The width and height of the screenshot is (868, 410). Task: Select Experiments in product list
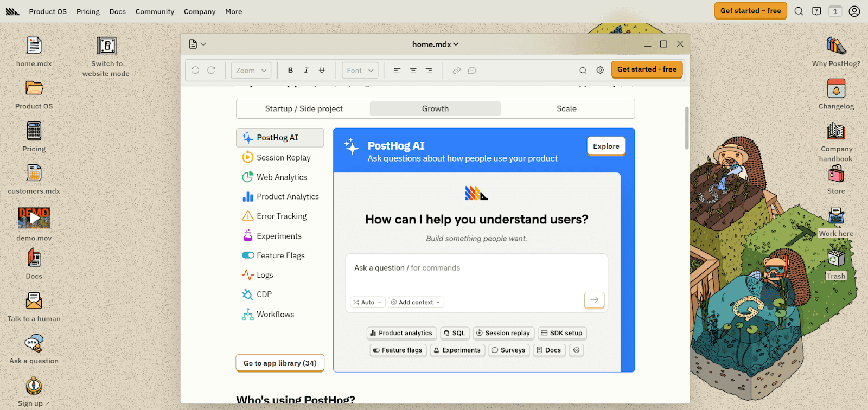[x=280, y=236]
